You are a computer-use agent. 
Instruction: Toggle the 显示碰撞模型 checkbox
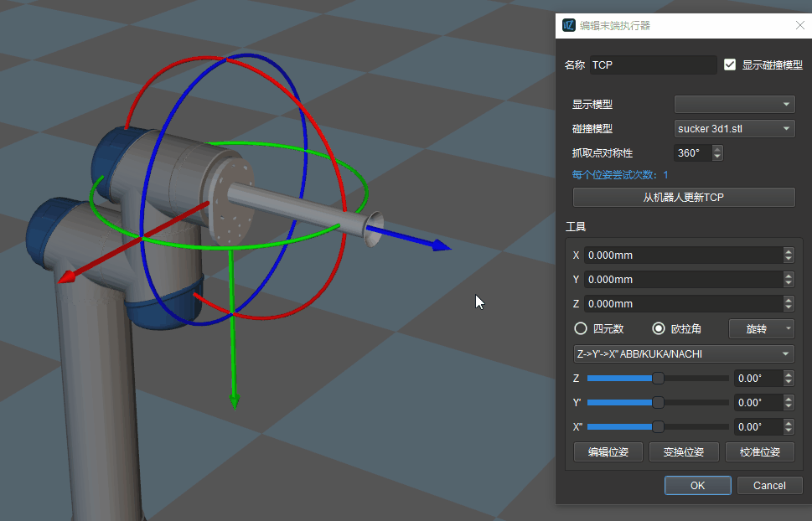(x=730, y=64)
